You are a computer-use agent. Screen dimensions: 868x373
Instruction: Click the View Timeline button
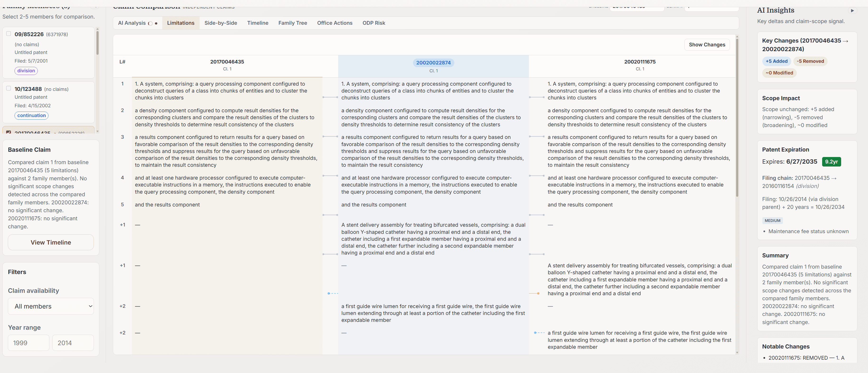51,242
